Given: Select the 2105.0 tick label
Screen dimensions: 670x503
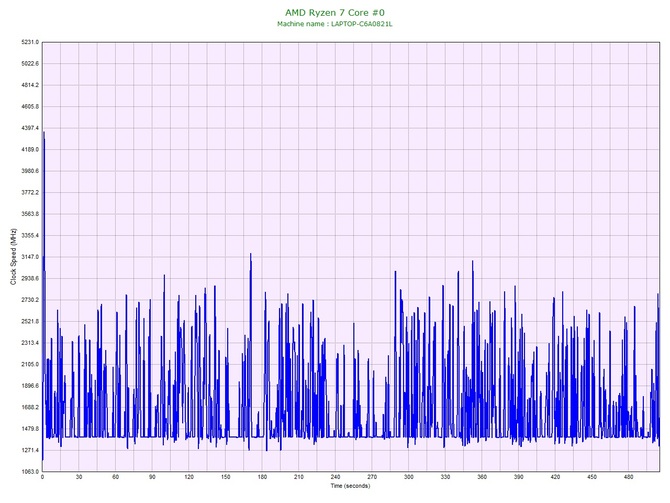Looking at the screenshot, I should 30,364.
